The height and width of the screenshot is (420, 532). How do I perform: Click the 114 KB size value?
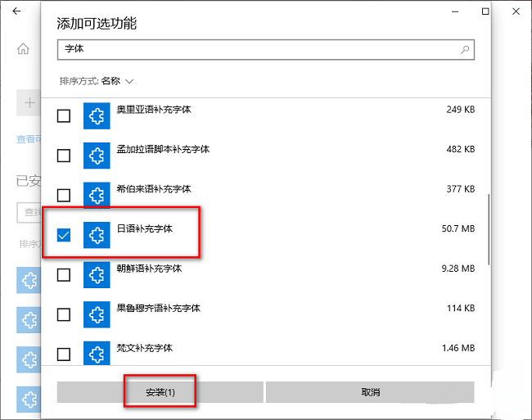tap(461, 308)
